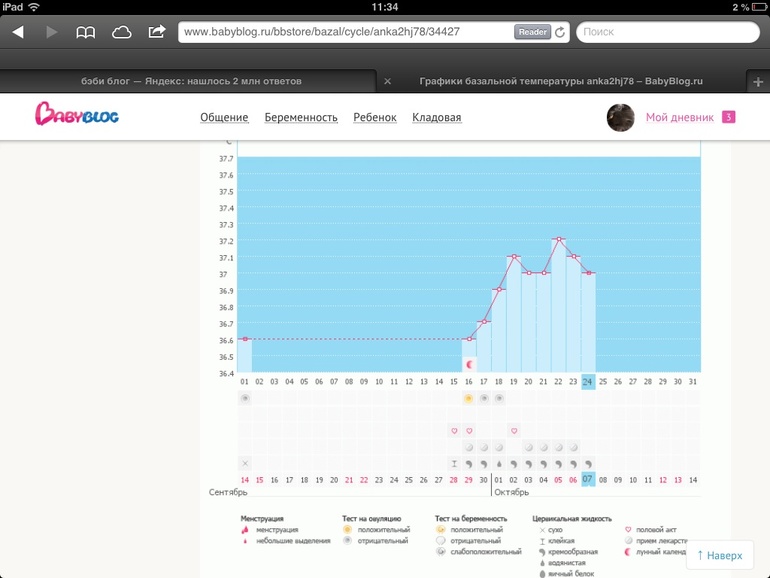Open the Safari bookmarks book icon
770x578 pixels.
tap(86, 32)
